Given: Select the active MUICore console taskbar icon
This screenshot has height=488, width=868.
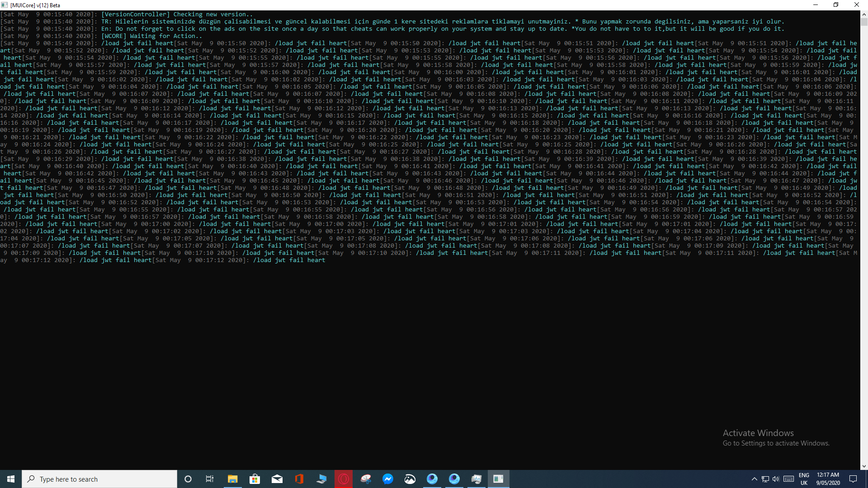Looking at the screenshot, I should 499,479.
